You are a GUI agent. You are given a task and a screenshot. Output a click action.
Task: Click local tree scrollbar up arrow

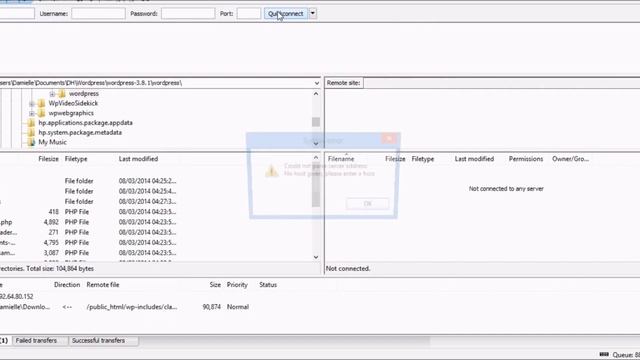pos(316,93)
